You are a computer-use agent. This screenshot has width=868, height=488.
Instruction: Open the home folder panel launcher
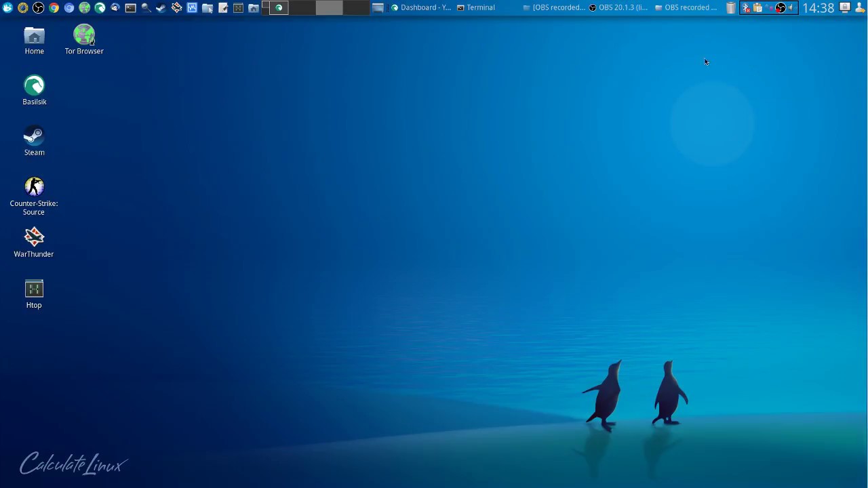click(254, 7)
